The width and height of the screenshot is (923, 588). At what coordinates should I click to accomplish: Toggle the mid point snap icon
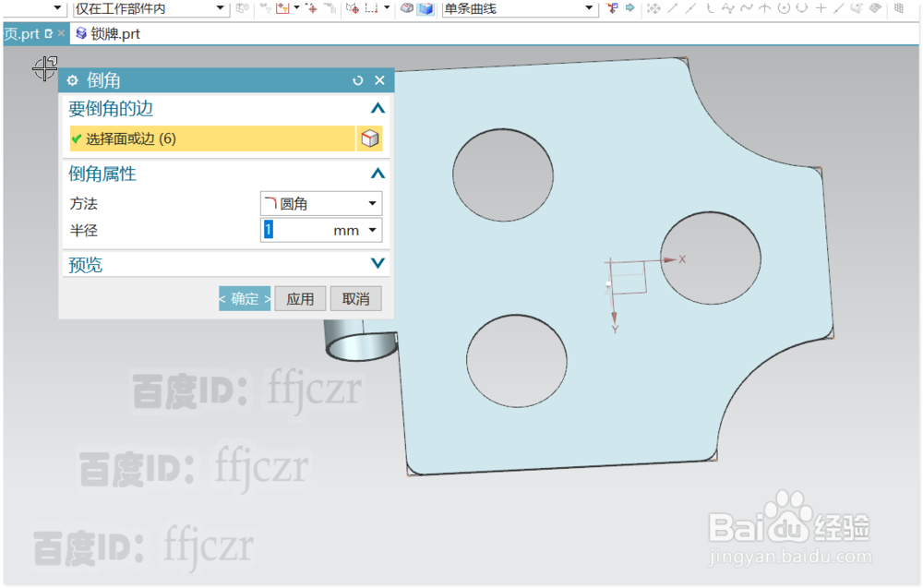(690, 7)
